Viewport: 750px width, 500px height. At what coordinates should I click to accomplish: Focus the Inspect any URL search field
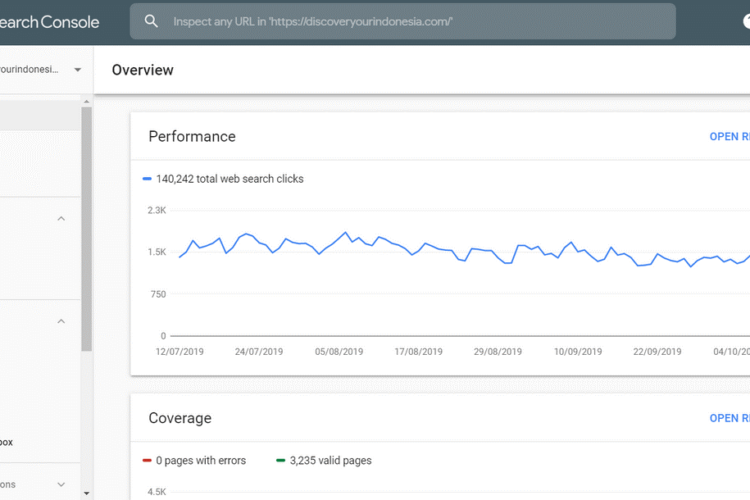[403, 22]
